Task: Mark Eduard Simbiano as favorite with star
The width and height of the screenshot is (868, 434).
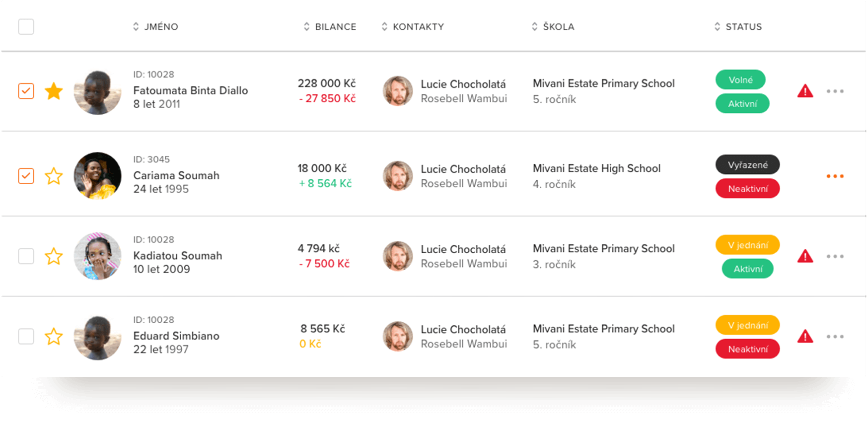Action: click(x=54, y=337)
